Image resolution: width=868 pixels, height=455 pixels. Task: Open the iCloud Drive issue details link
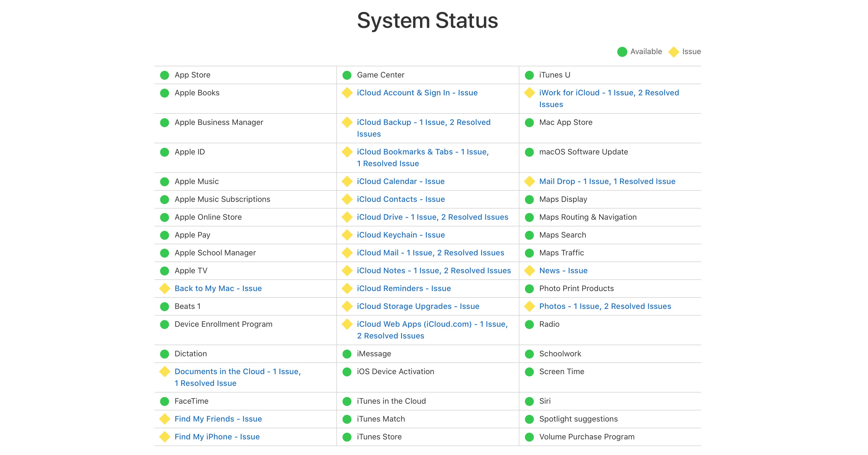432,217
